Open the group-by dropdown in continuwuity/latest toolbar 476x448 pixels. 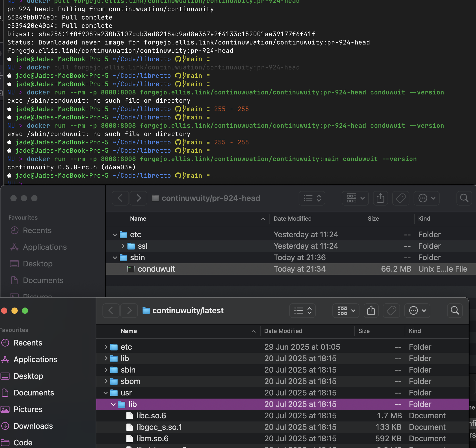tap(346, 310)
